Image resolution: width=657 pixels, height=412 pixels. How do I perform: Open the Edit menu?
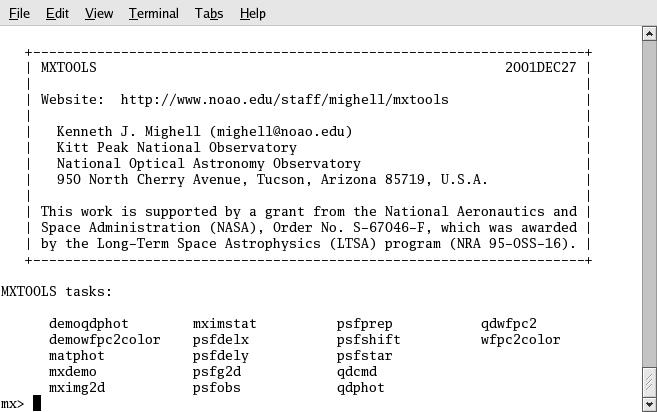(x=57, y=13)
